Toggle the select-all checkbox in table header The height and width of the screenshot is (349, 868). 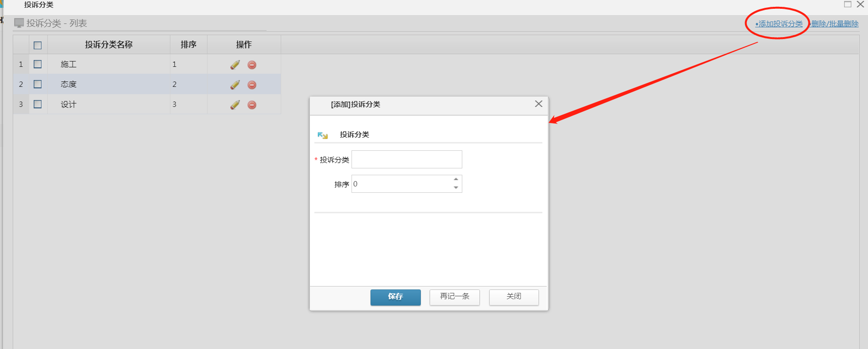tap(38, 45)
